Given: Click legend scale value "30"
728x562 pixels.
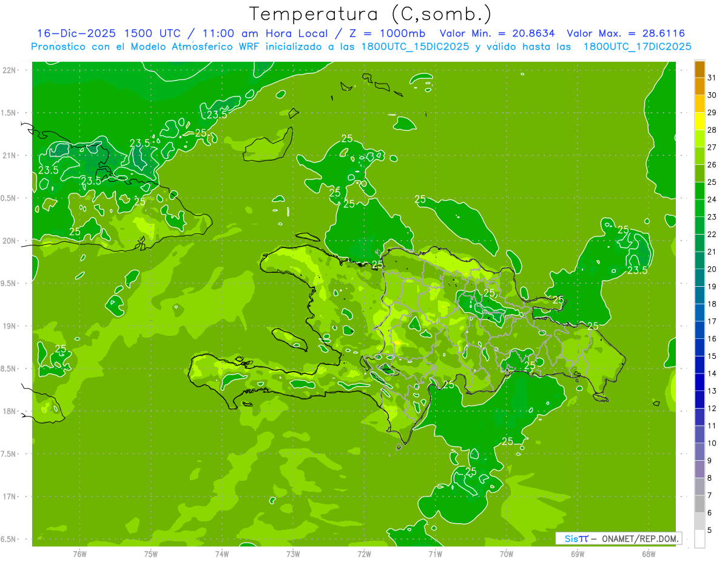Looking at the screenshot, I should click(x=712, y=95).
